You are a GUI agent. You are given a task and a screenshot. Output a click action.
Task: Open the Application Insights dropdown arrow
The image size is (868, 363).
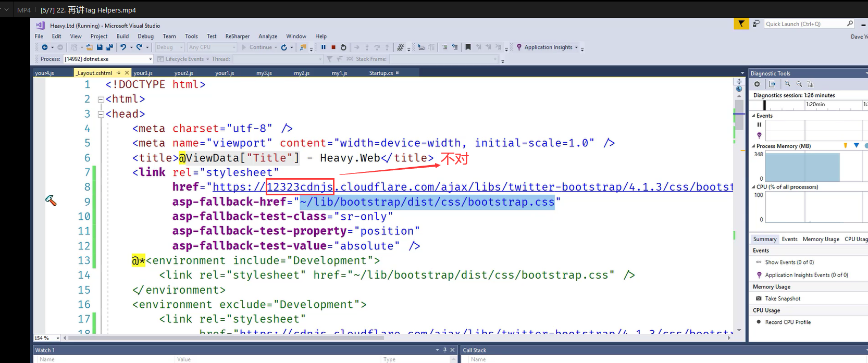pyautogui.click(x=576, y=47)
